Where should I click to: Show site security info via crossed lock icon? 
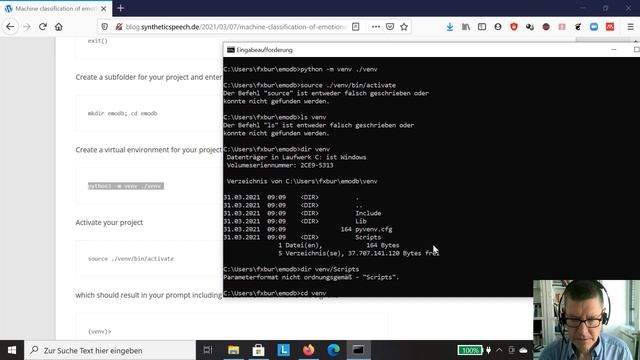coord(118,27)
